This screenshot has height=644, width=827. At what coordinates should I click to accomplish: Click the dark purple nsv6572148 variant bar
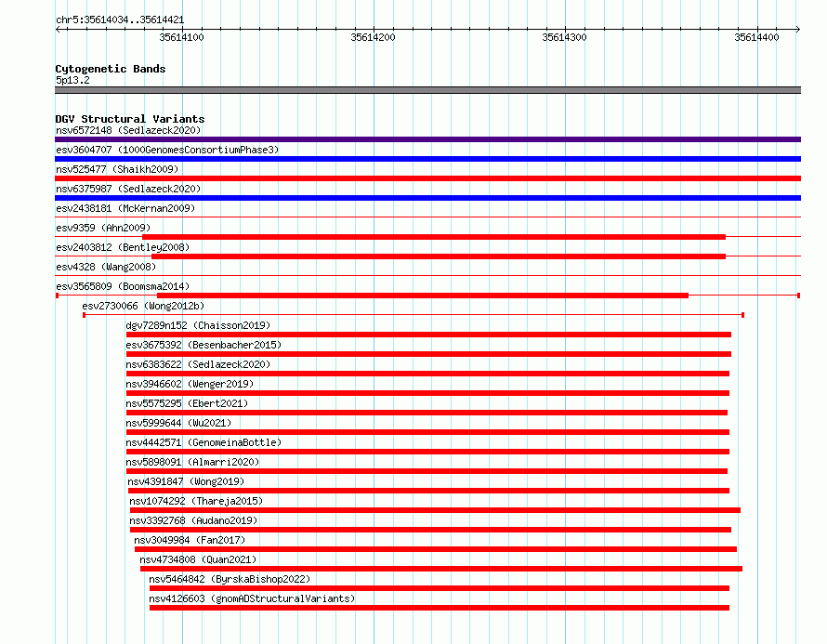(427, 139)
